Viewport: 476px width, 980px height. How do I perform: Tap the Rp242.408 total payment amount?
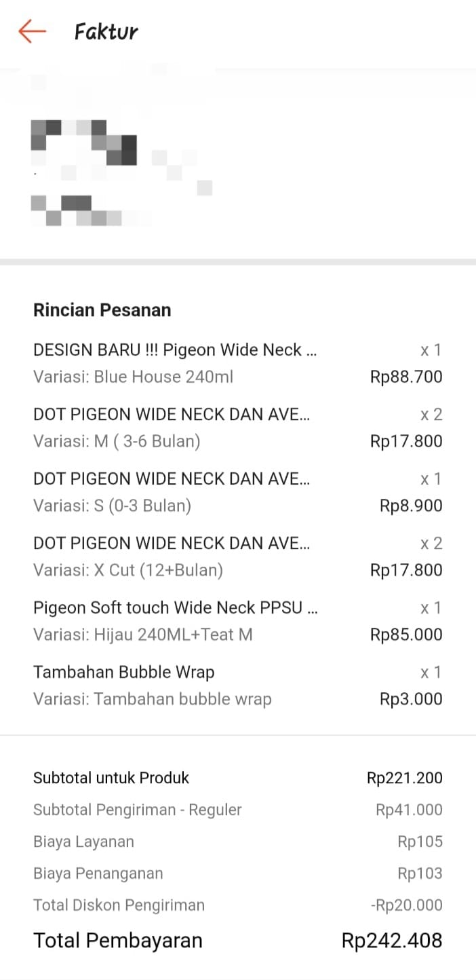pyautogui.click(x=392, y=941)
